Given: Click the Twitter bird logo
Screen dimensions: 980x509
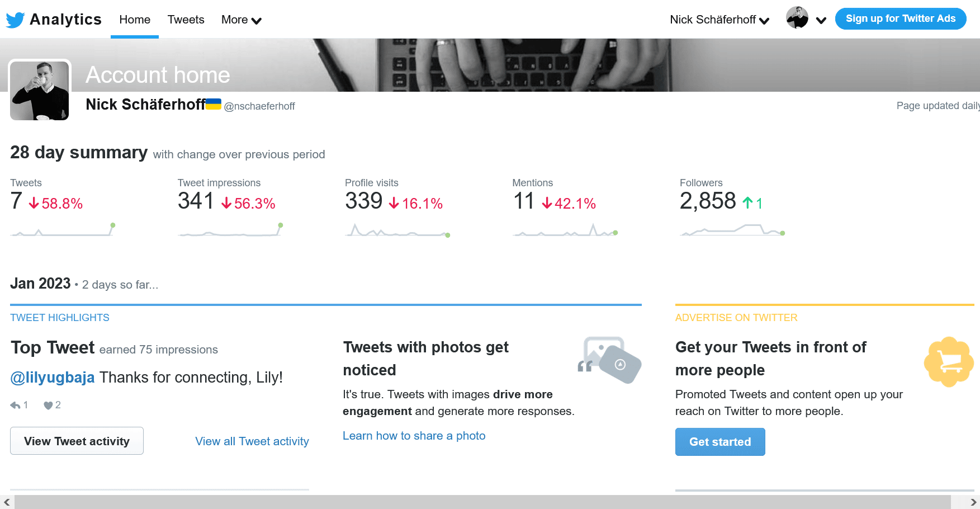Looking at the screenshot, I should [x=15, y=20].
